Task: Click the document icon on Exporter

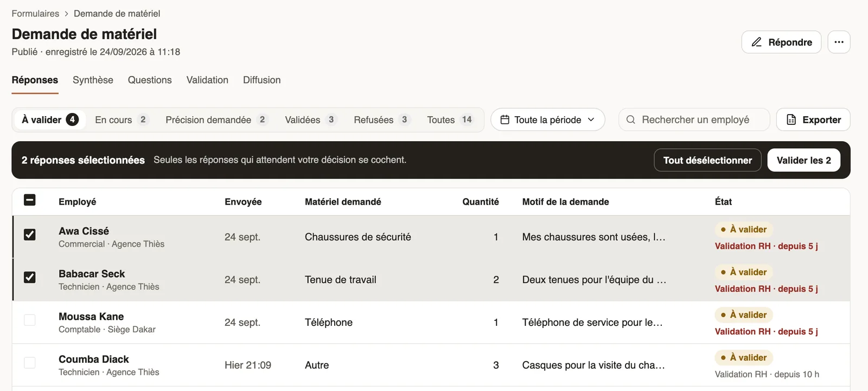Action: 791,119
